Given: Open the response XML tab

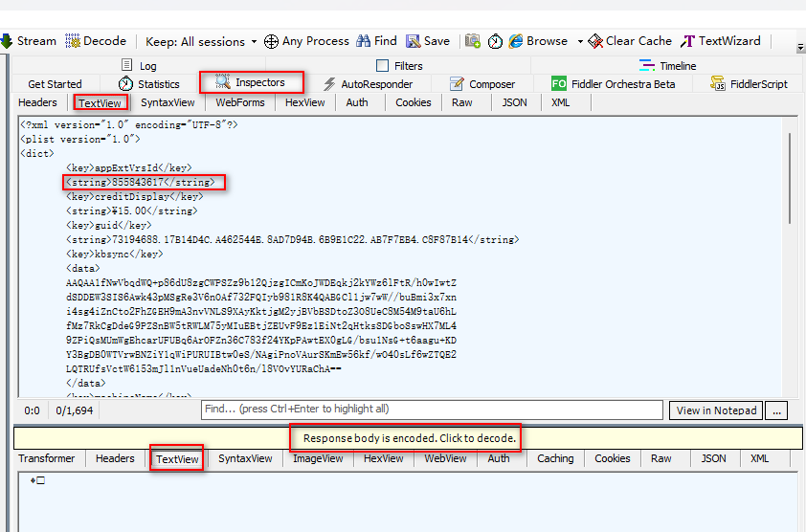Looking at the screenshot, I should (x=759, y=458).
